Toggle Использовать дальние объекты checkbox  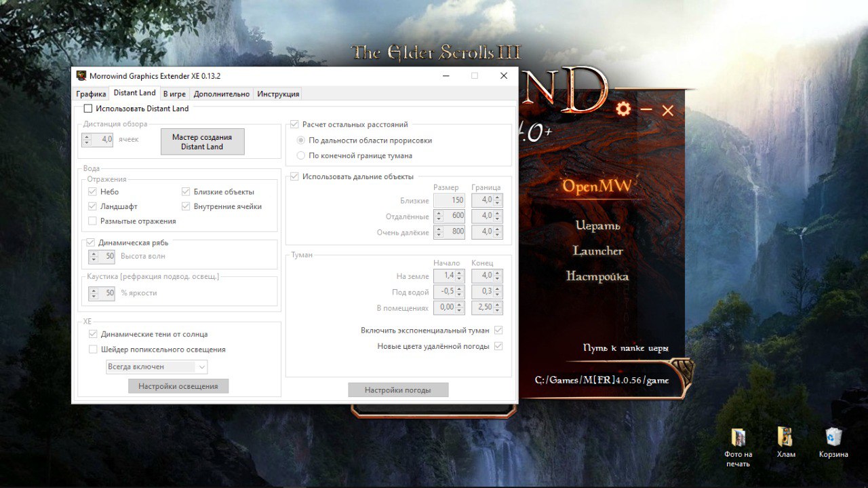point(294,176)
